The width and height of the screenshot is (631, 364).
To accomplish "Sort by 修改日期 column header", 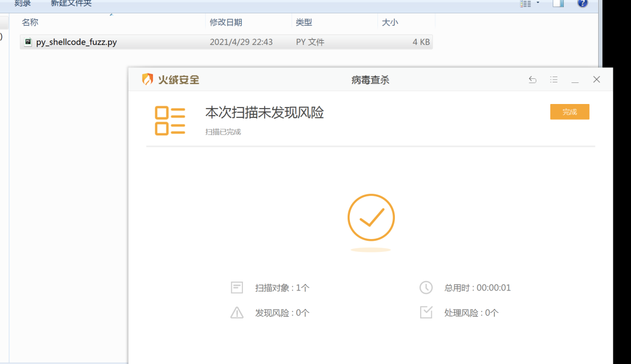I will [x=226, y=22].
